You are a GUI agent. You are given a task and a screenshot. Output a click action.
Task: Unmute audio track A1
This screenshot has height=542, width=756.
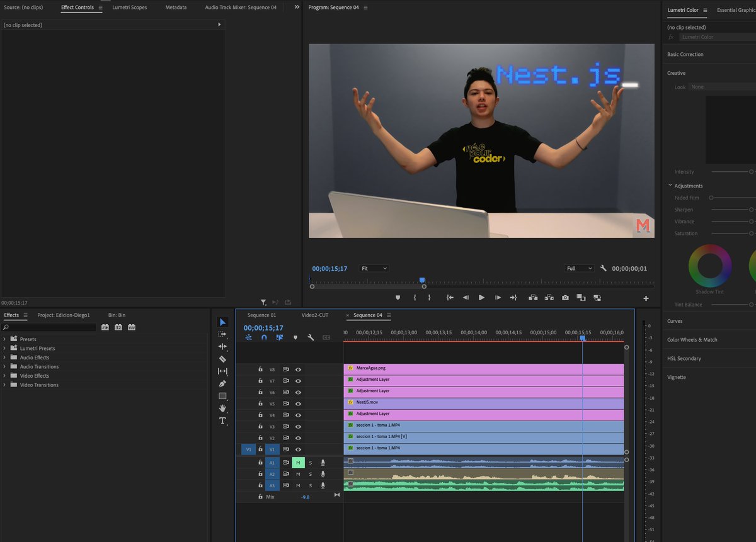coord(298,463)
